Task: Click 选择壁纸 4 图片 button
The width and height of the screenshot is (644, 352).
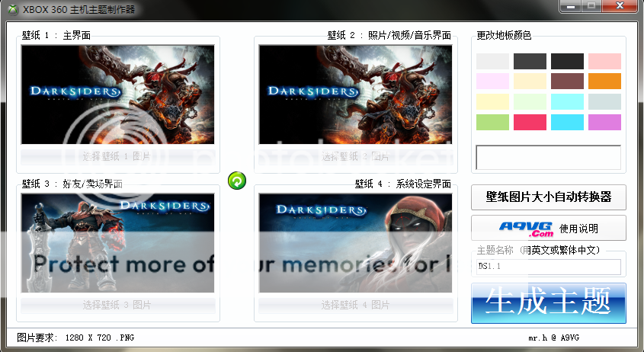Action: (355, 305)
